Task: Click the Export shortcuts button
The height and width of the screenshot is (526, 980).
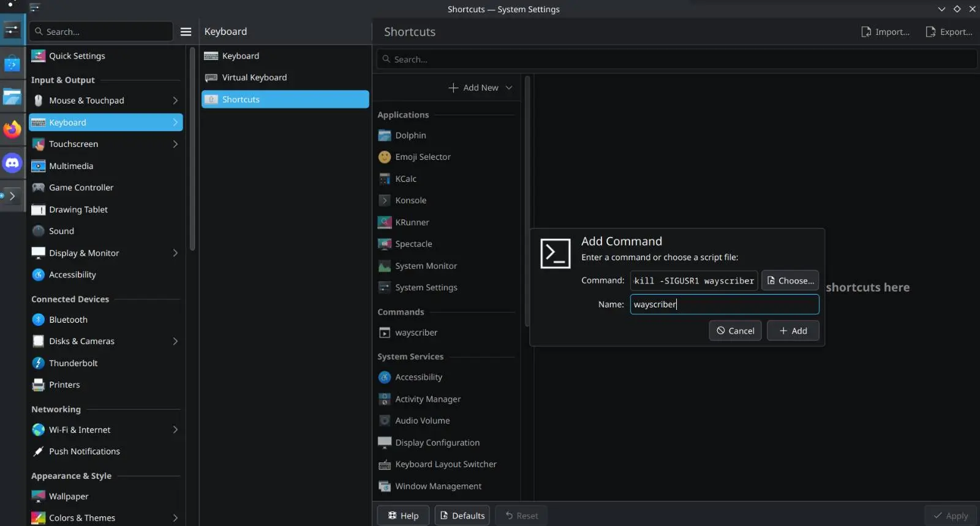Action: click(x=949, y=32)
